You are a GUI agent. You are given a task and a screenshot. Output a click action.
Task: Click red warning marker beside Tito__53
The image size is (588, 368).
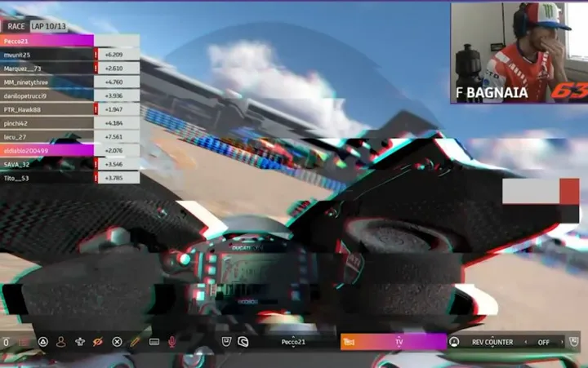(x=96, y=178)
